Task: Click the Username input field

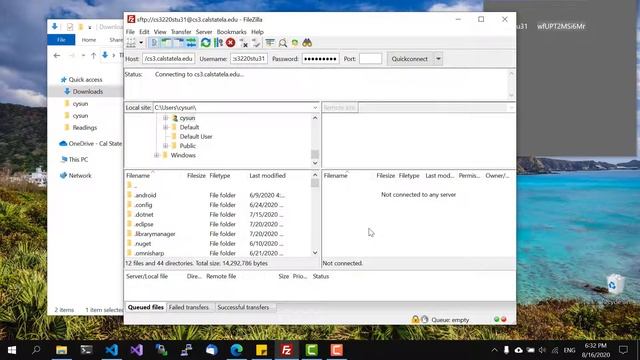Action: [249, 59]
